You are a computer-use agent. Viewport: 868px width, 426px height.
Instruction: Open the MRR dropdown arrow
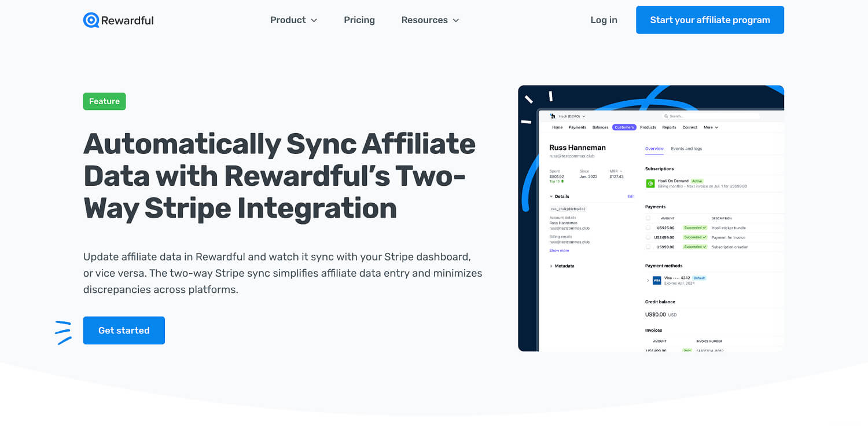[x=621, y=171]
